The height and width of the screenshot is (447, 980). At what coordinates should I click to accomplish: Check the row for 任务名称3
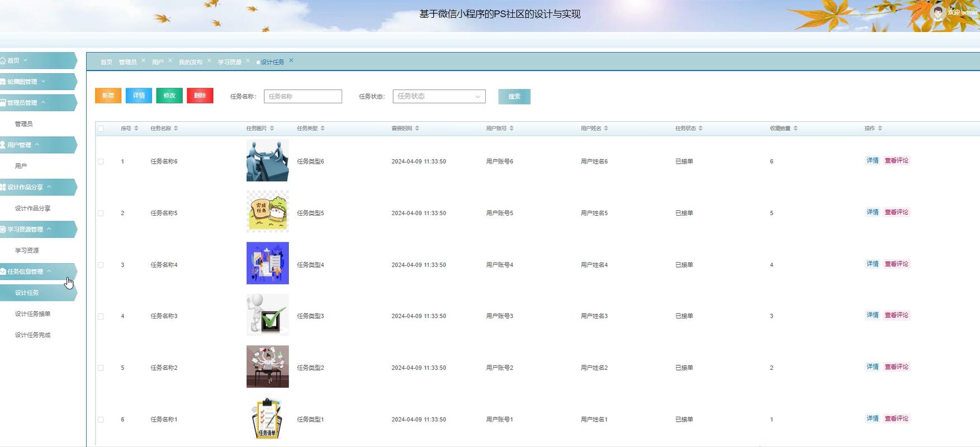tap(101, 316)
